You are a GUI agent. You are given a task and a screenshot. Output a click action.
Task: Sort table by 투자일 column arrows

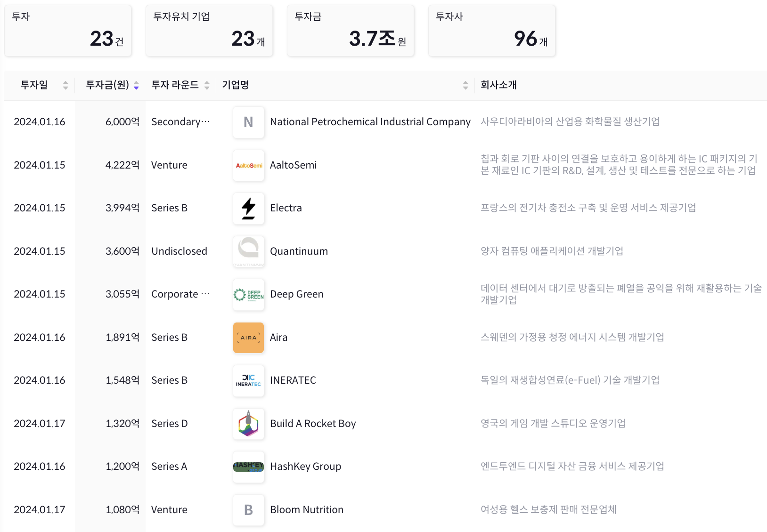point(65,85)
